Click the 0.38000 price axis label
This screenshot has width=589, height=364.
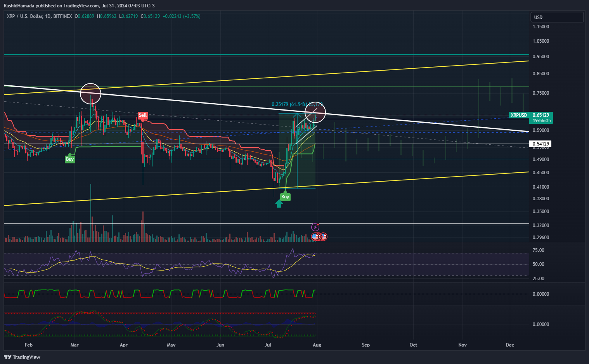click(x=541, y=199)
